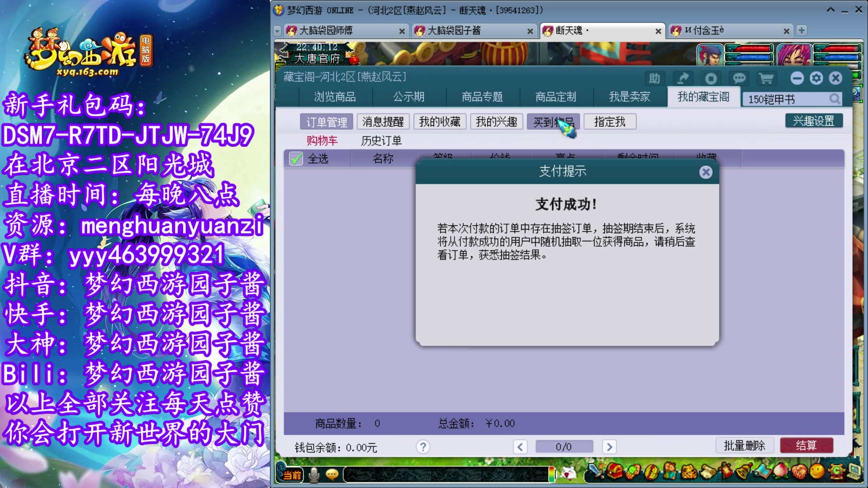
Task: Minimize the 藏宝阁 panel with the minus icon
Action: 797,78
